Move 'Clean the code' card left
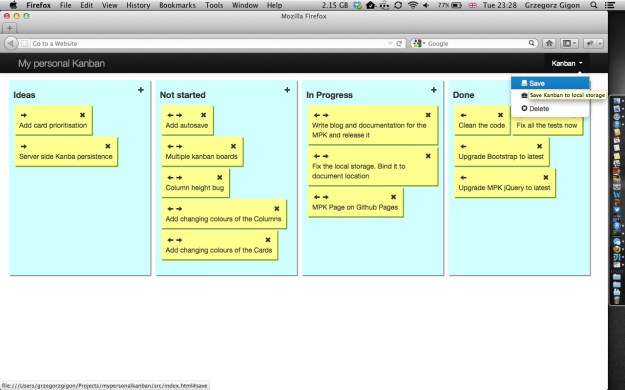The height and width of the screenshot is (390, 625). pos(463,115)
